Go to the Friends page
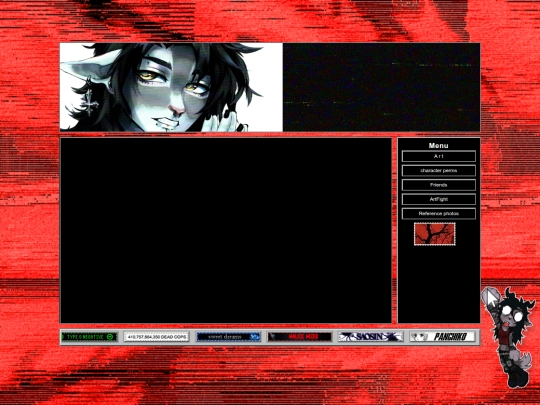 pyautogui.click(x=438, y=185)
